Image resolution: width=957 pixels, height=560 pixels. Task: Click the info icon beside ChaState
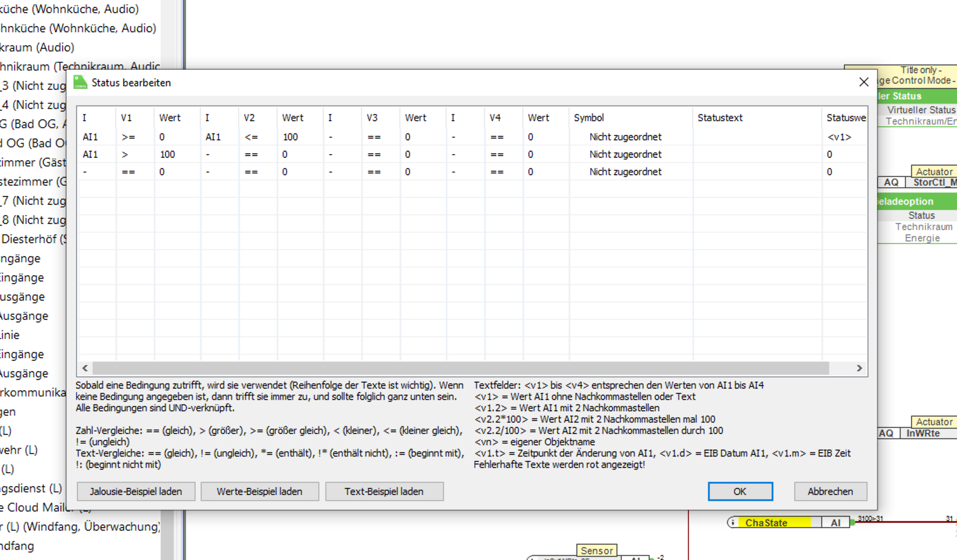coord(733,522)
